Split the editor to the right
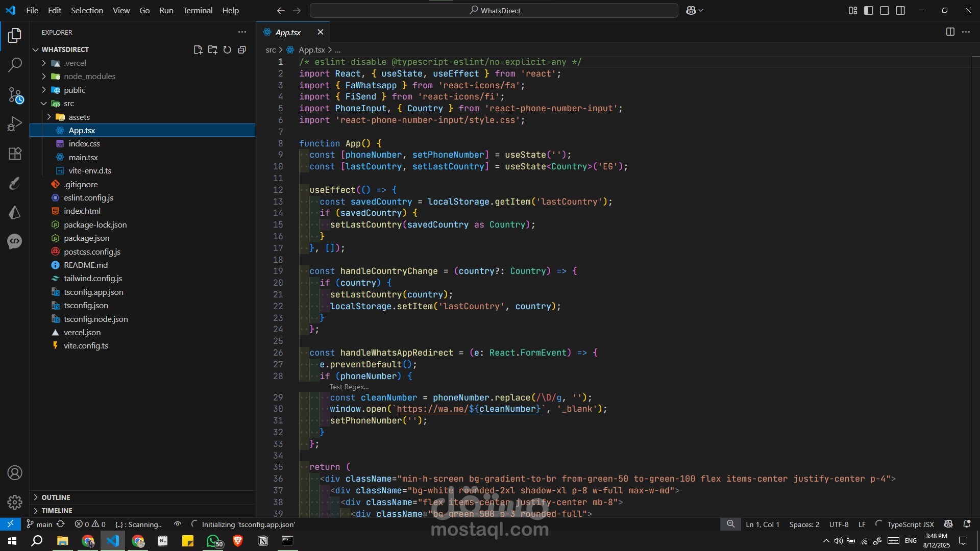Viewport: 980px width, 551px height. [x=950, y=32]
